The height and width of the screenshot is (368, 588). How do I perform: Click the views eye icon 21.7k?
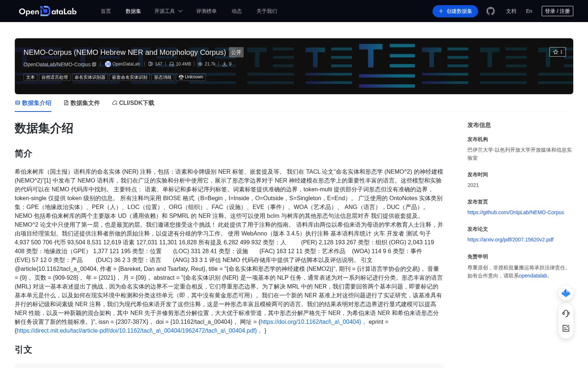(x=200, y=64)
